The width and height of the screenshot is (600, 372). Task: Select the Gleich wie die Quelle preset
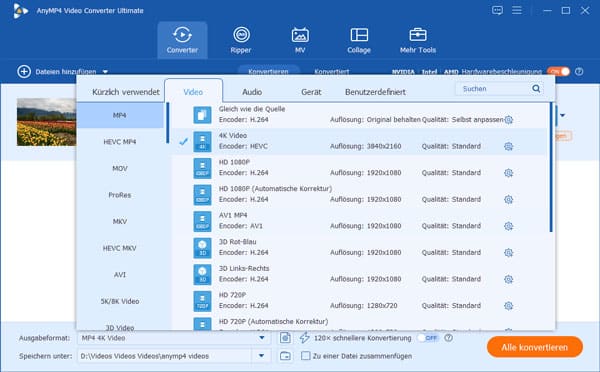(360, 114)
